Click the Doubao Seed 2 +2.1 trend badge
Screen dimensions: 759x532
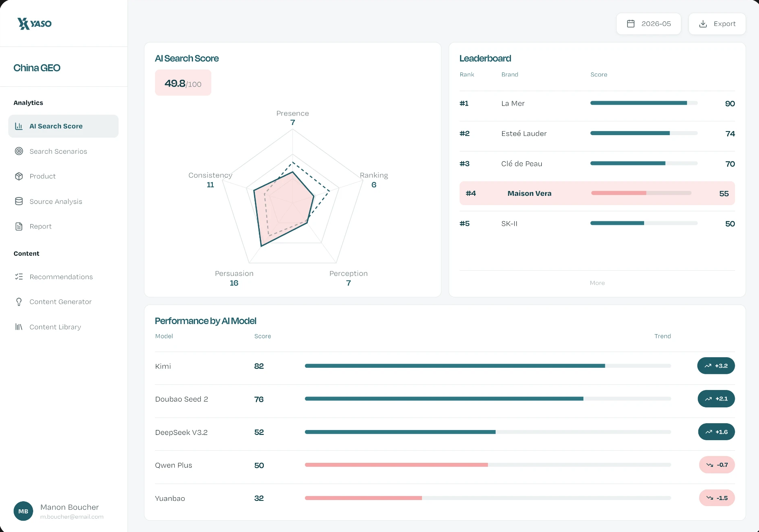click(716, 399)
